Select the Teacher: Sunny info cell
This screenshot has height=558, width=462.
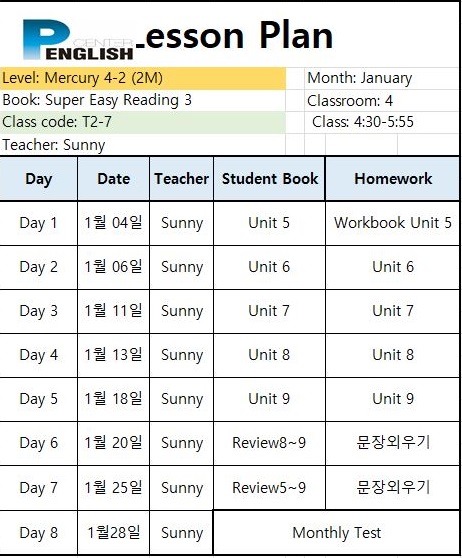[142, 145]
